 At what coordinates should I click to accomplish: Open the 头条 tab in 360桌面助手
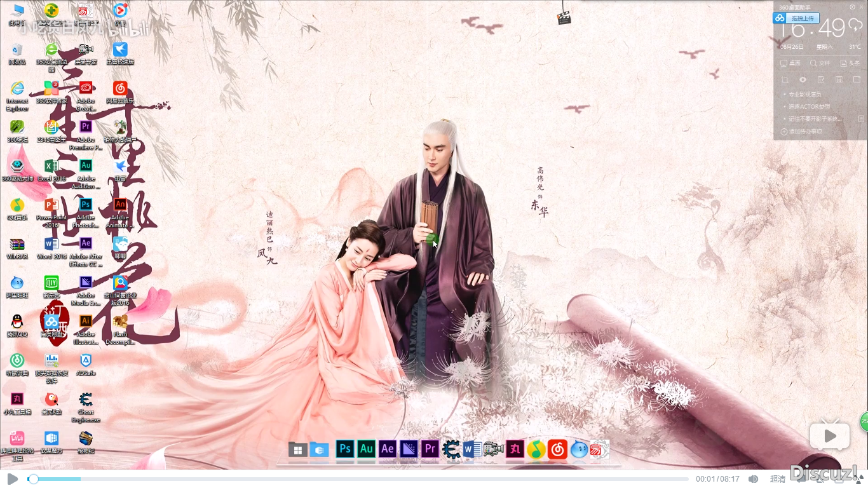click(850, 63)
